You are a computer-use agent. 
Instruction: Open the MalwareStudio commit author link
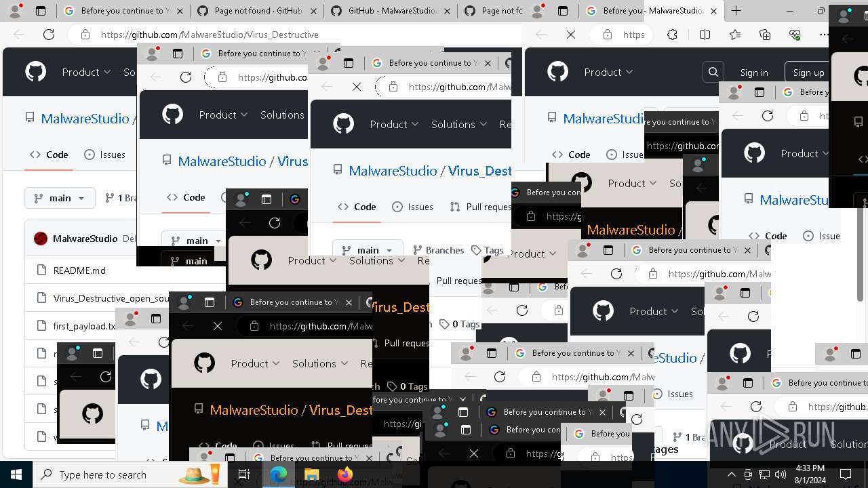click(85, 239)
